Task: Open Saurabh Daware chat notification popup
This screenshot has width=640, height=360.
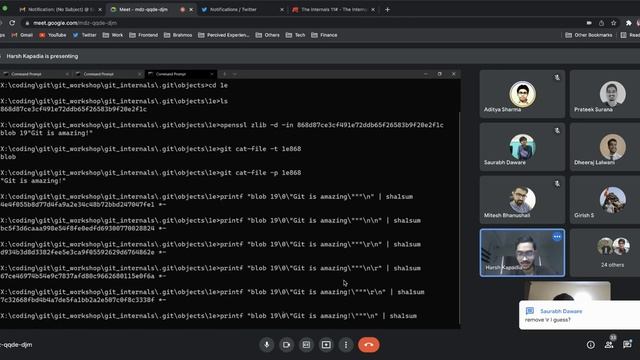Action: [579, 315]
